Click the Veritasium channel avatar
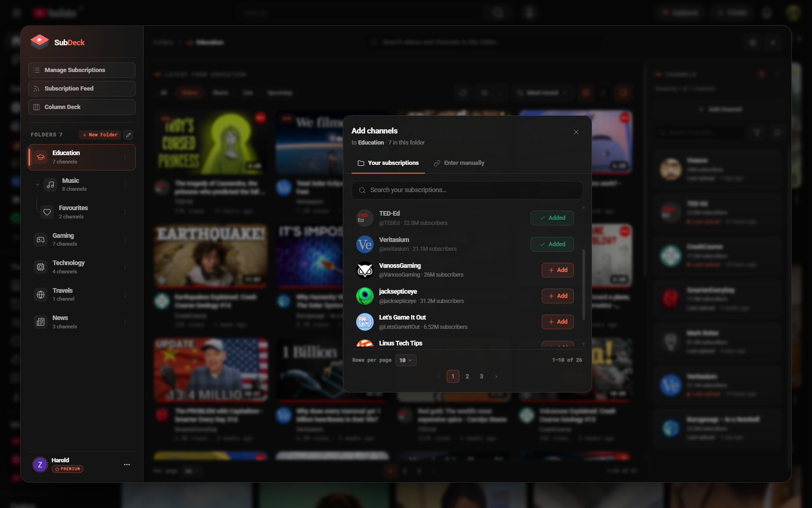Viewport: 812px width, 508px height. pos(365,244)
